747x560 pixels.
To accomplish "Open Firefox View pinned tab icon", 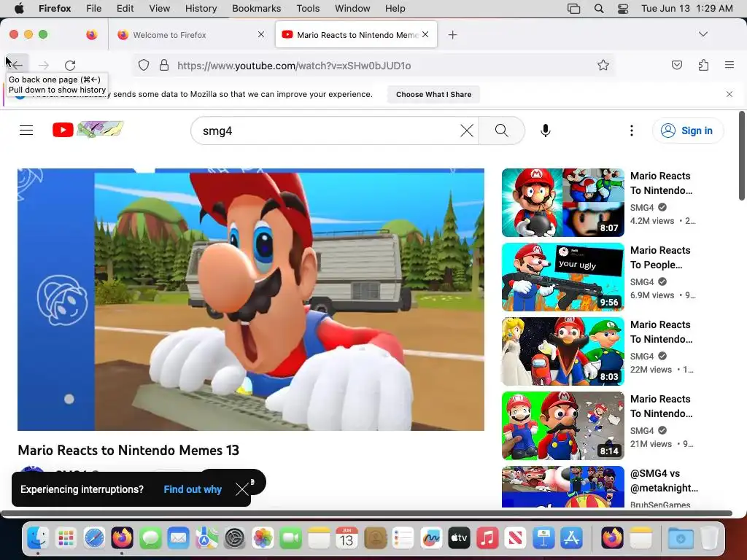I will (92, 34).
